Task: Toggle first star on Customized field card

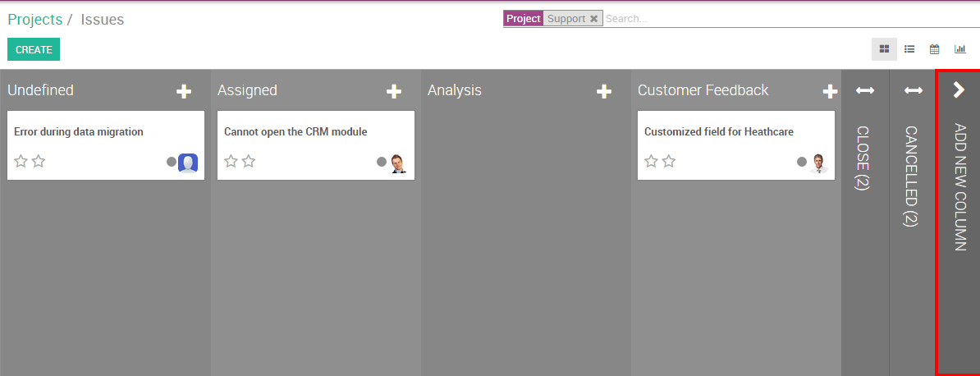Action: [x=651, y=162]
